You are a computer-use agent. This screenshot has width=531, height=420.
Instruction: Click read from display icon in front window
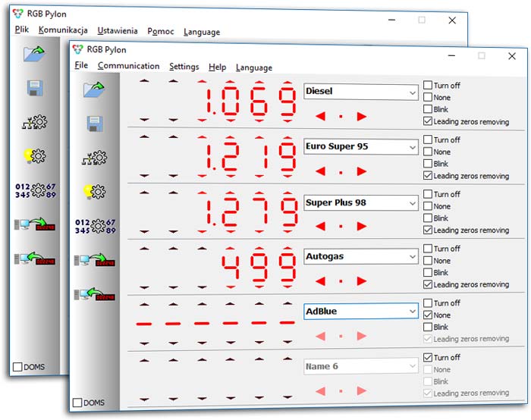click(x=95, y=293)
